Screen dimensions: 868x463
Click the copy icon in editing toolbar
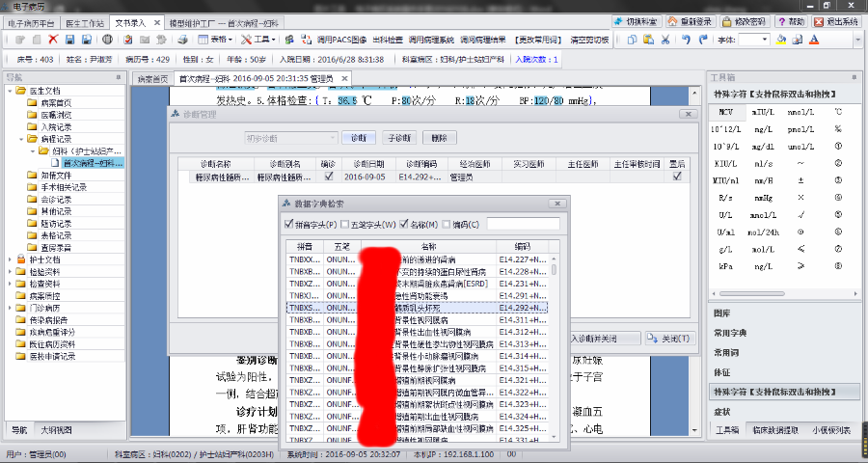coord(632,40)
